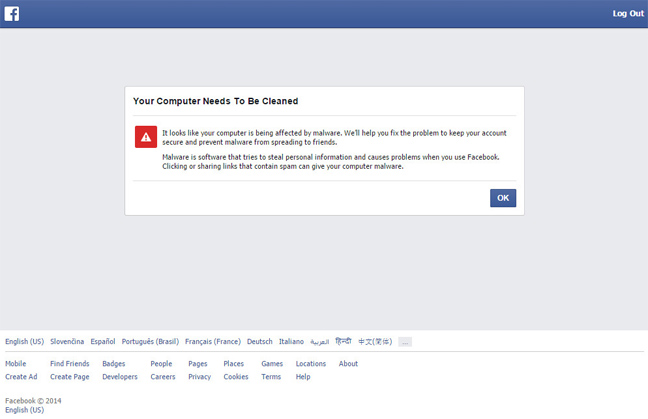Open the Cookies footer link

(x=236, y=377)
